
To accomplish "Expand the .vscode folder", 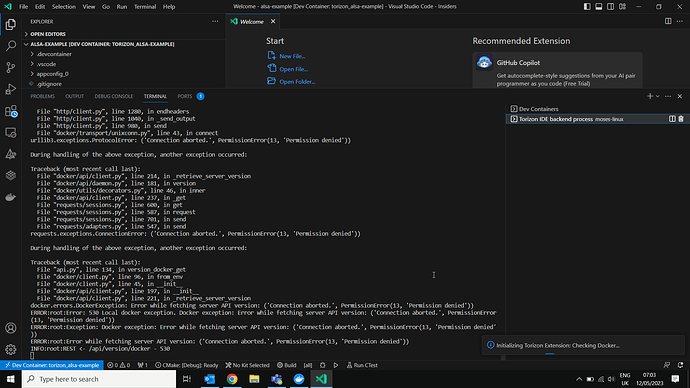I will (x=124, y=64).
